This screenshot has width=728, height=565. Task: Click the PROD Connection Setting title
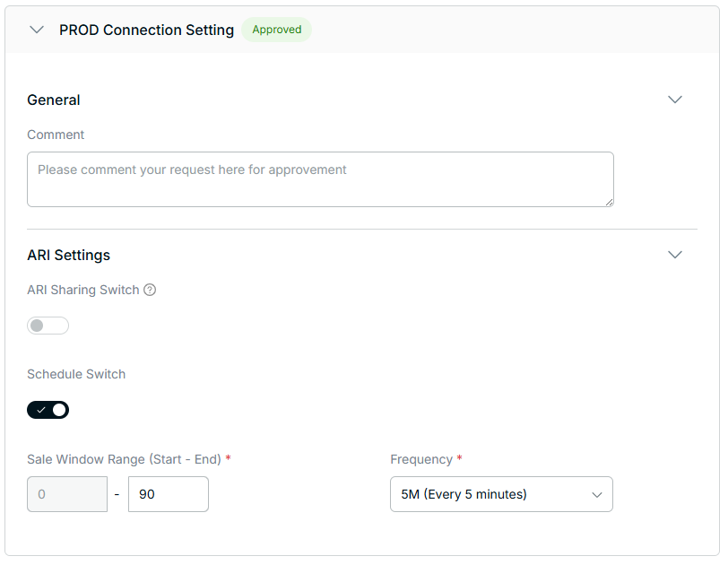146,30
